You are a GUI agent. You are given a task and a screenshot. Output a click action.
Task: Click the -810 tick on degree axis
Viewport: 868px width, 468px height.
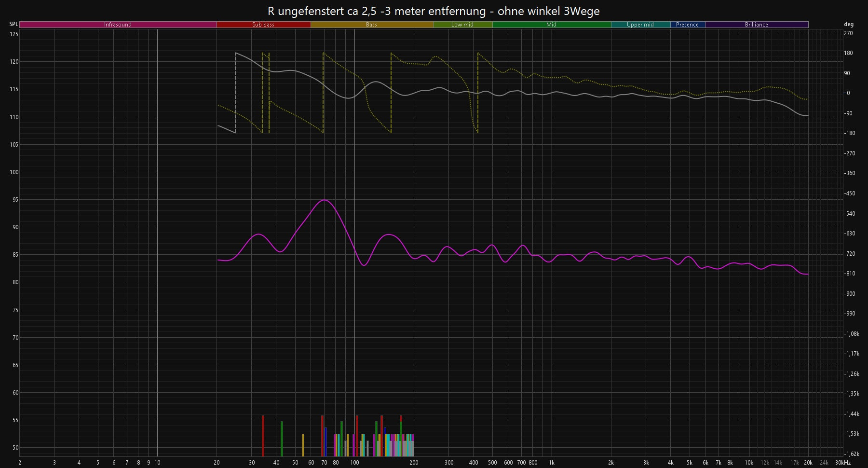click(x=849, y=274)
